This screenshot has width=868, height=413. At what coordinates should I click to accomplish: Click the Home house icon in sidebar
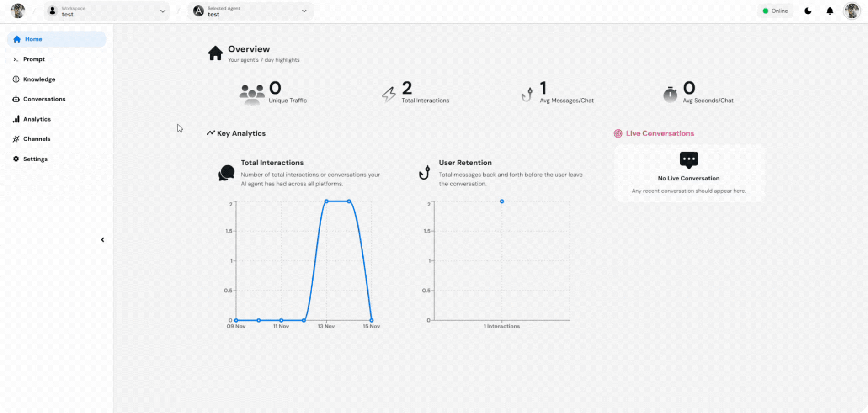(17, 39)
